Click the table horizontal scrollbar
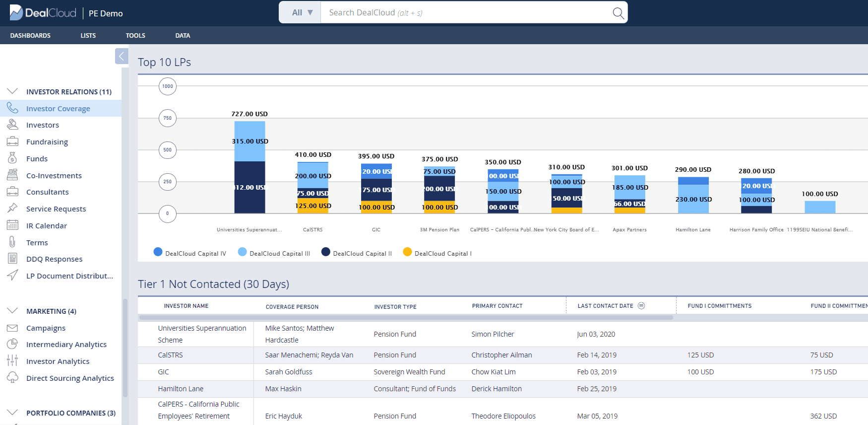This screenshot has height=425, width=868. [406, 317]
